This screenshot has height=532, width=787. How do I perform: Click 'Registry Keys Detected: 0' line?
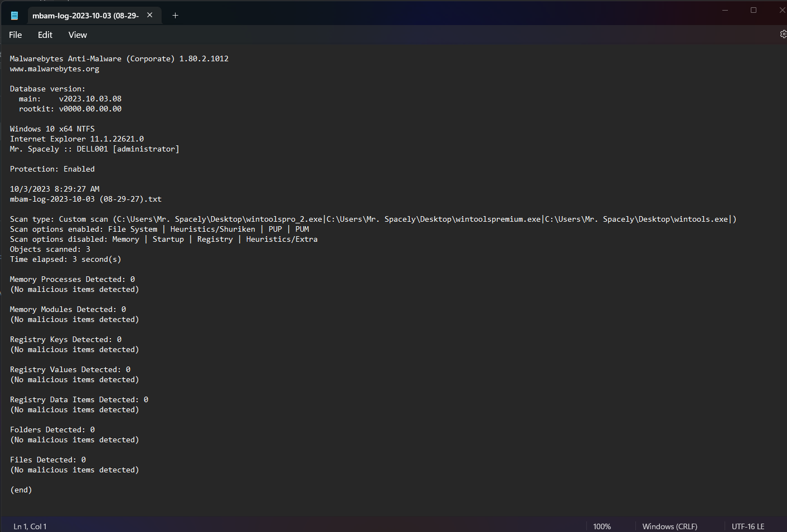[x=66, y=340]
